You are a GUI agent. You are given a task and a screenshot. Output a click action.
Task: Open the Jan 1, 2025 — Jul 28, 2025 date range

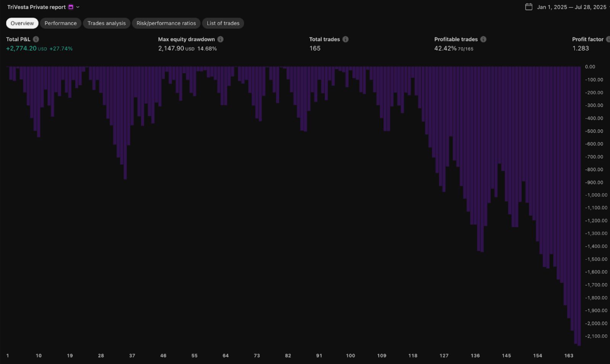point(571,7)
